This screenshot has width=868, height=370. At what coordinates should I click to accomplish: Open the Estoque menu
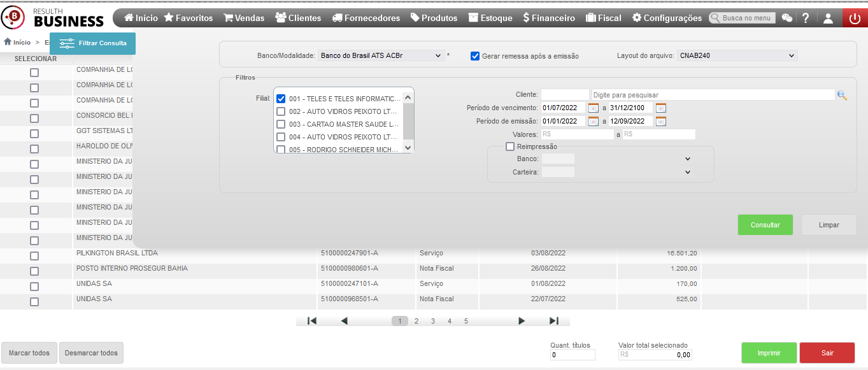click(x=490, y=18)
